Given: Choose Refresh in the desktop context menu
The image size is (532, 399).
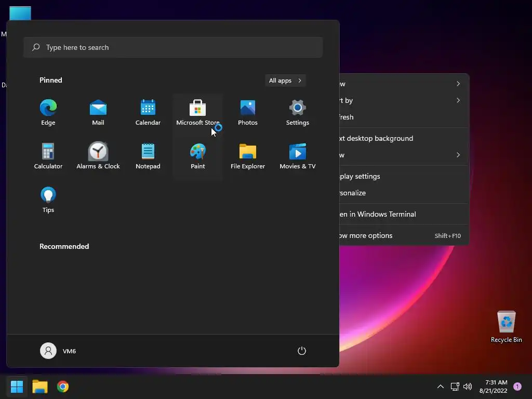Looking at the screenshot, I should point(404,117).
